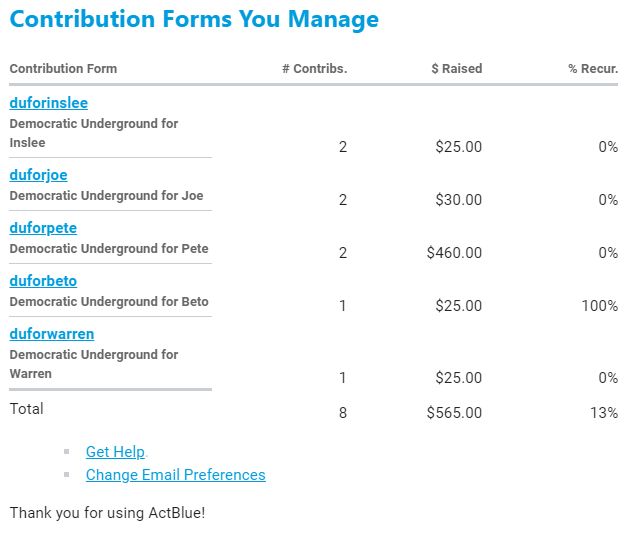This screenshot has height=538, width=631.
Task: Click the # Contribs. column header
Action: point(314,69)
